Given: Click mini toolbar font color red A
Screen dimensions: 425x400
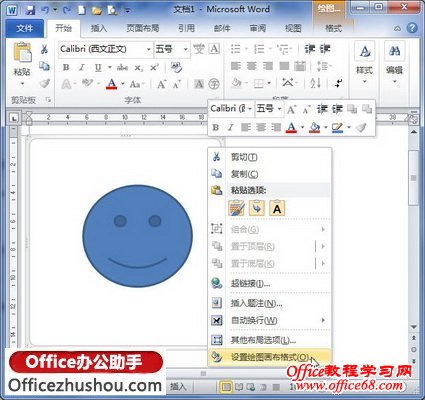Looking at the screenshot, I should (x=291, y=127).
